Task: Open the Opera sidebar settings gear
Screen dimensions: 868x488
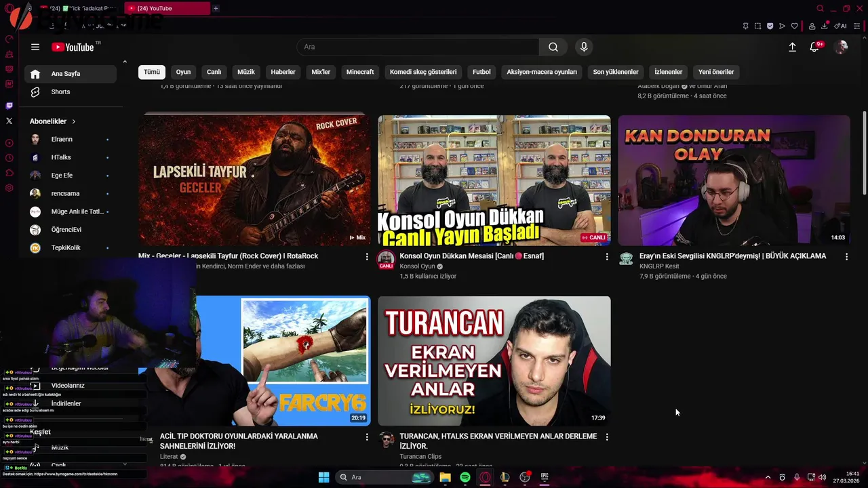Action: (9, 188)
